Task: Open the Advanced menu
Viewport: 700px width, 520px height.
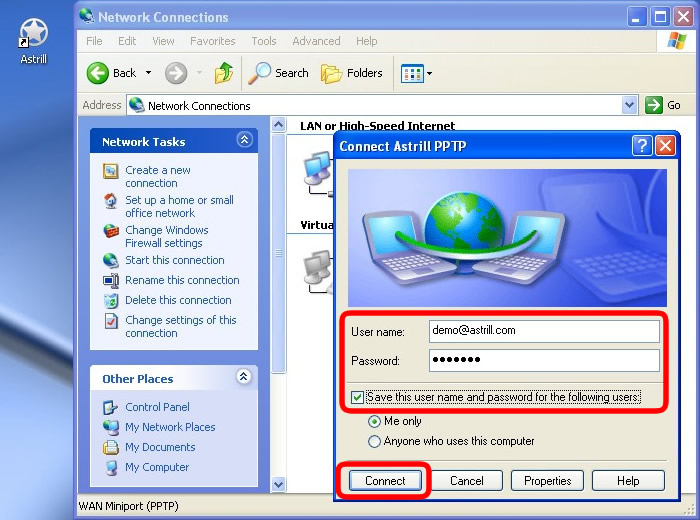Action: (x=316, y=41)
